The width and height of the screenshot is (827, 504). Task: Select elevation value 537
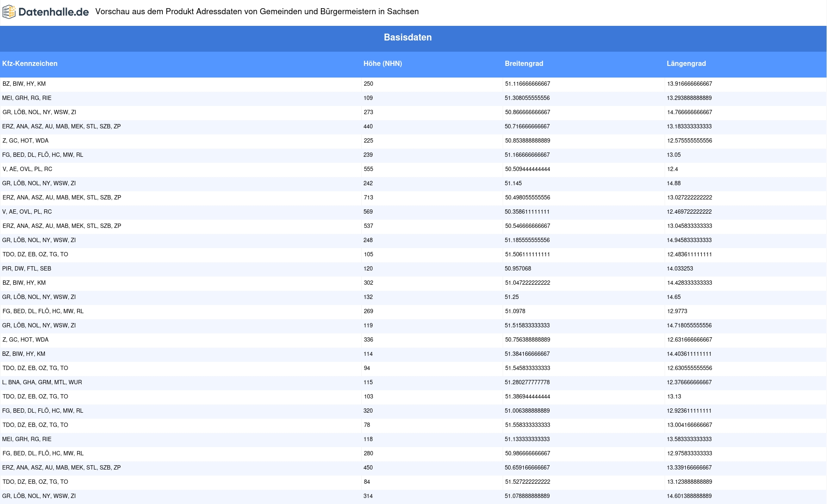[x=368, y=226]
